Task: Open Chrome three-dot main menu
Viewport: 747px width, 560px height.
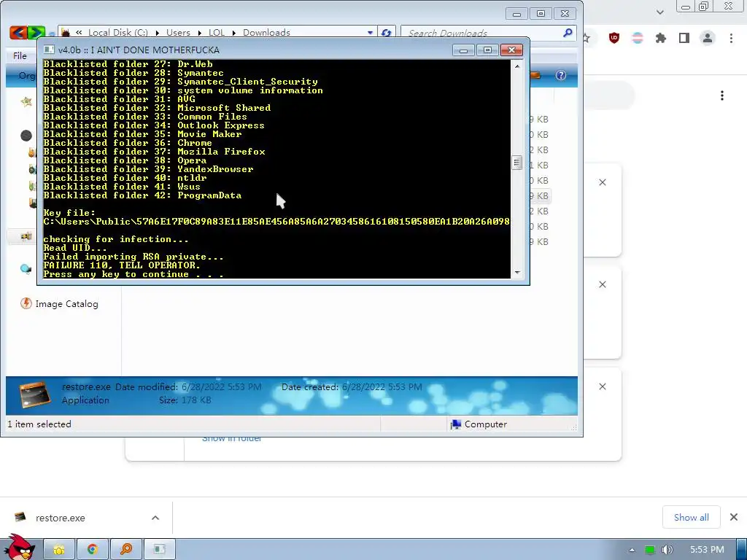Action: 731,38
